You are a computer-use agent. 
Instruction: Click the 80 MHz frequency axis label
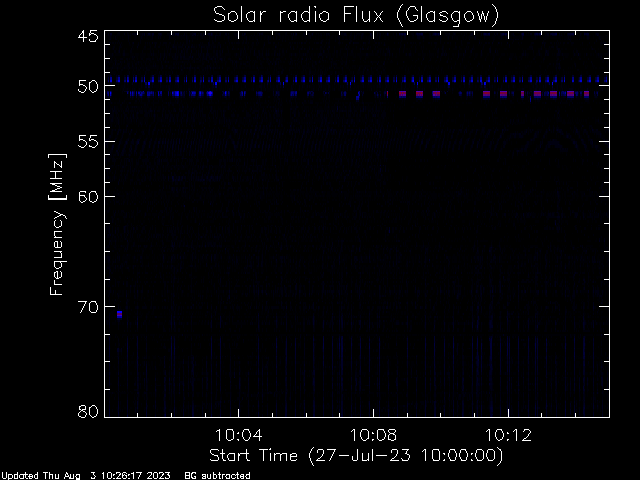(88, 411)
